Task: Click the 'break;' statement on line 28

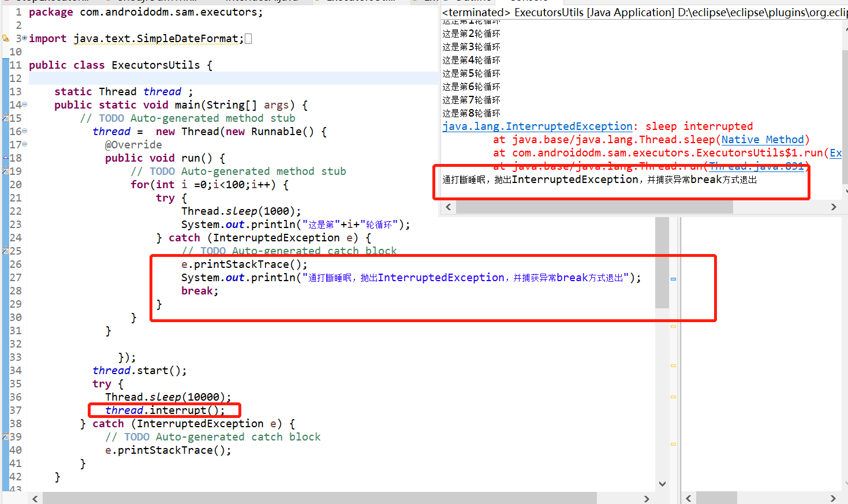Action: pyautogui.click(x=200, y=291)
